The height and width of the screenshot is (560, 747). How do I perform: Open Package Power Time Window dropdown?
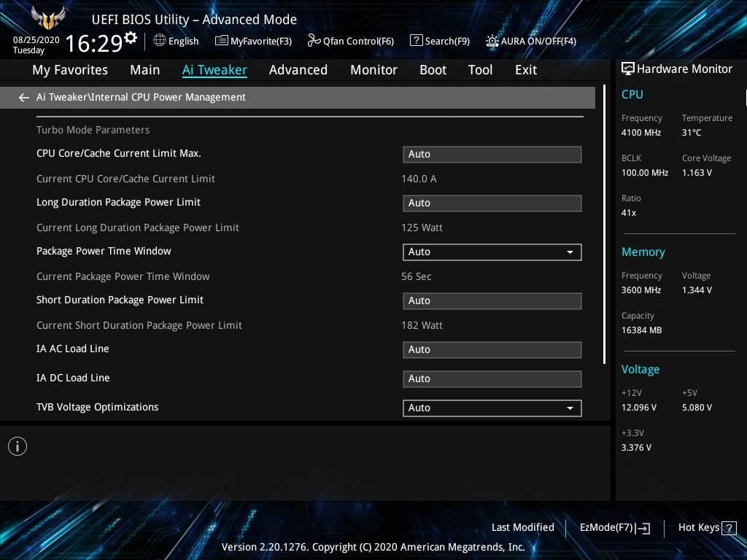point(492,252)
